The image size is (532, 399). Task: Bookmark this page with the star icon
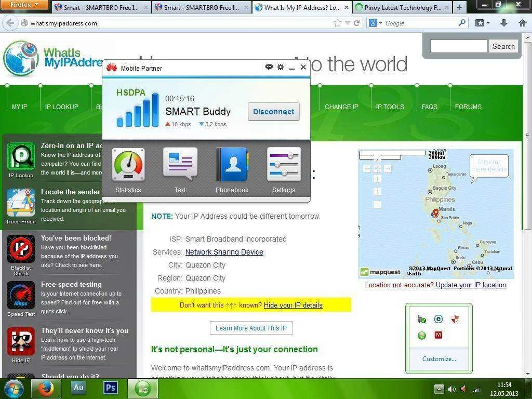[337, 23]
